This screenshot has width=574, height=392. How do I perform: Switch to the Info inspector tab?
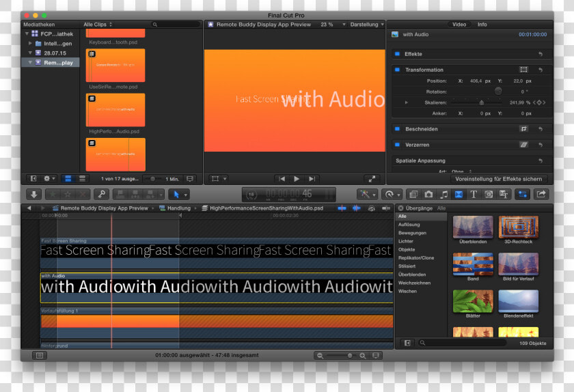point(482,25)
